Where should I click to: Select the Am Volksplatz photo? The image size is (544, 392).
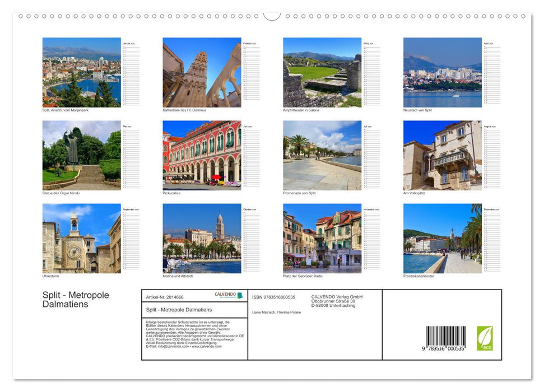point(442,156)
